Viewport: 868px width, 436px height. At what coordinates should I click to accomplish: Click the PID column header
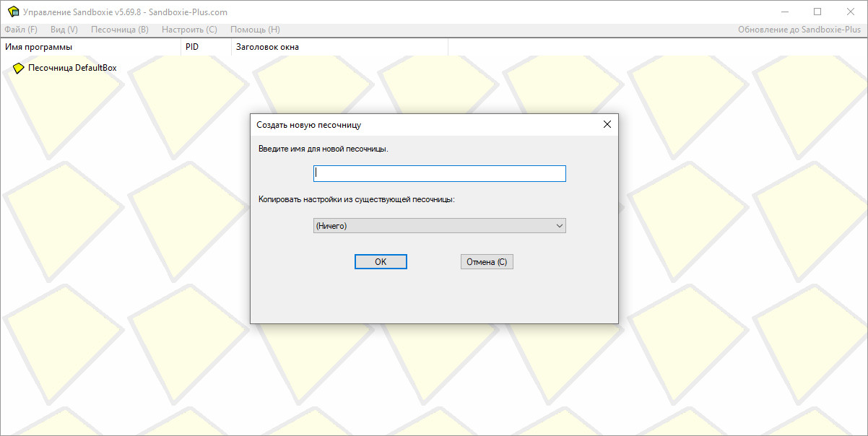click(x=206, y=47)
